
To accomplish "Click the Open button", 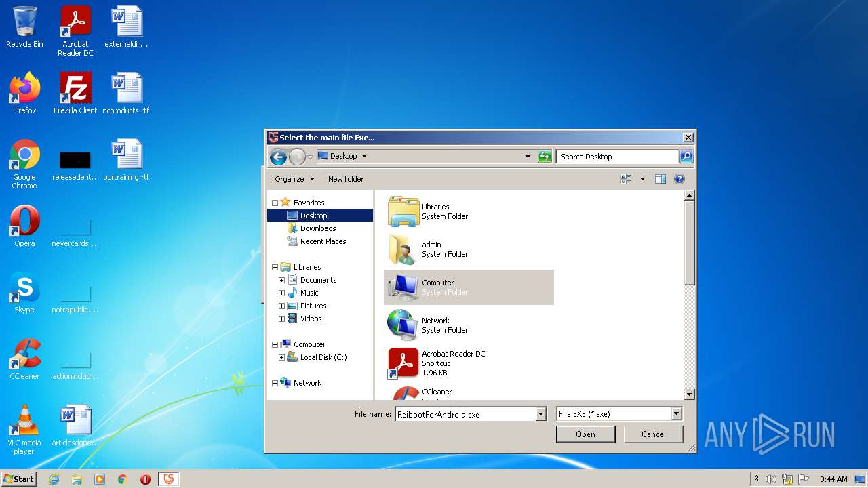I will 585,434.
